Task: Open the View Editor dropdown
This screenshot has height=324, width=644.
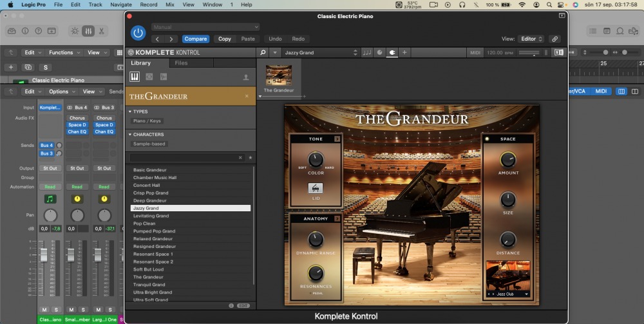Action: [531, 39]
